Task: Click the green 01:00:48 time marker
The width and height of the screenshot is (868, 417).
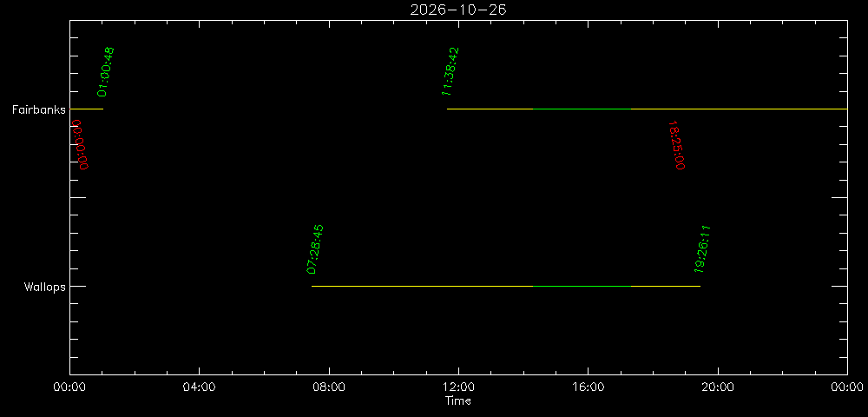Action: point(106,72)
